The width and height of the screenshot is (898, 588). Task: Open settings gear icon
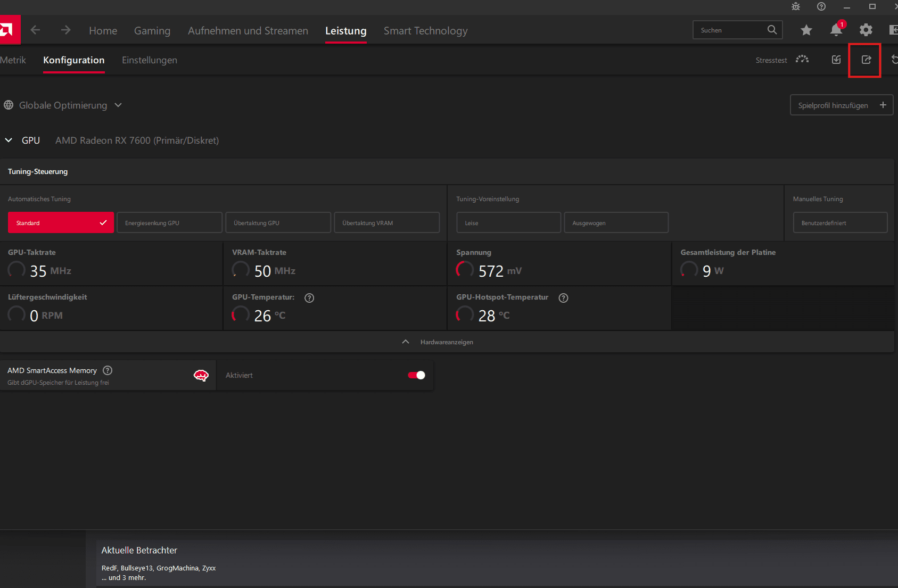click(x=866, y=30)
